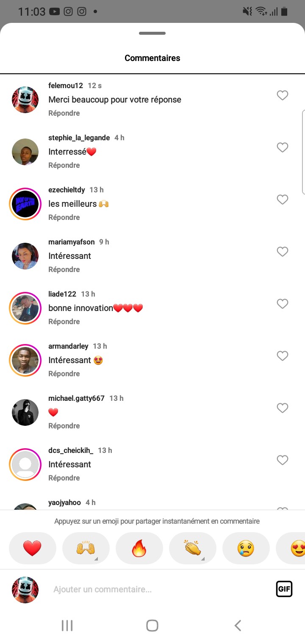Open the GIF picker
The width and height of the screenshot is (305, 644).
click(284, 589)
